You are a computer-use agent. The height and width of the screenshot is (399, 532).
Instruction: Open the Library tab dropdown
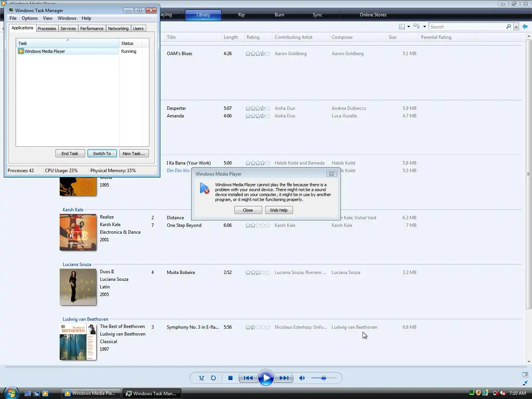[x=203, y=19]
